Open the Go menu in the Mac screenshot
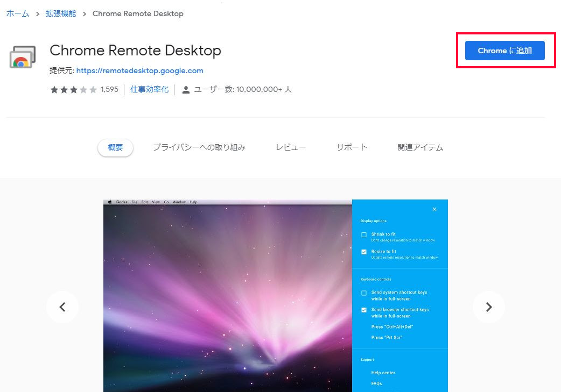 (166, 202)
